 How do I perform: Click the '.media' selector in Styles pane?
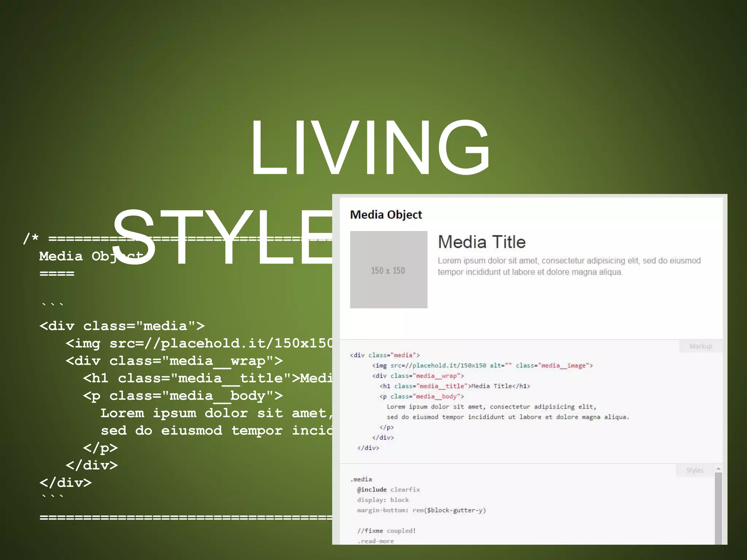[361, 479]
